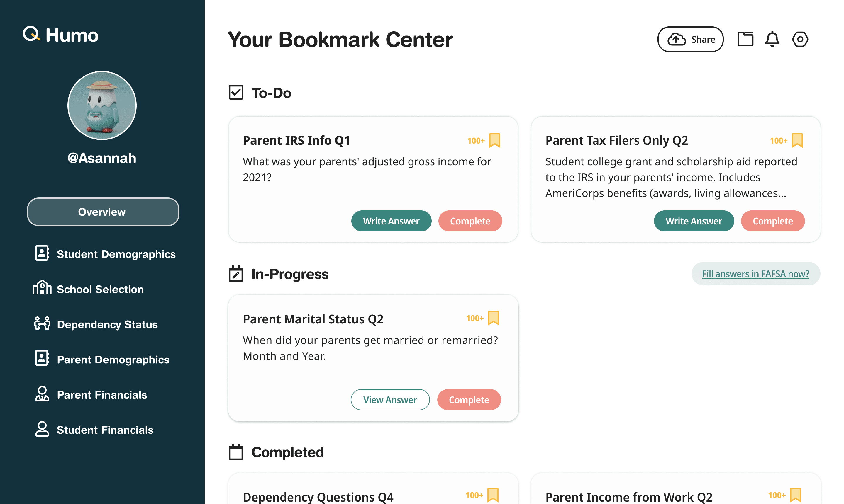Open notifications bell icon
Image resolution: width=844 pixels, height=504 pixels.
point(772,39)
